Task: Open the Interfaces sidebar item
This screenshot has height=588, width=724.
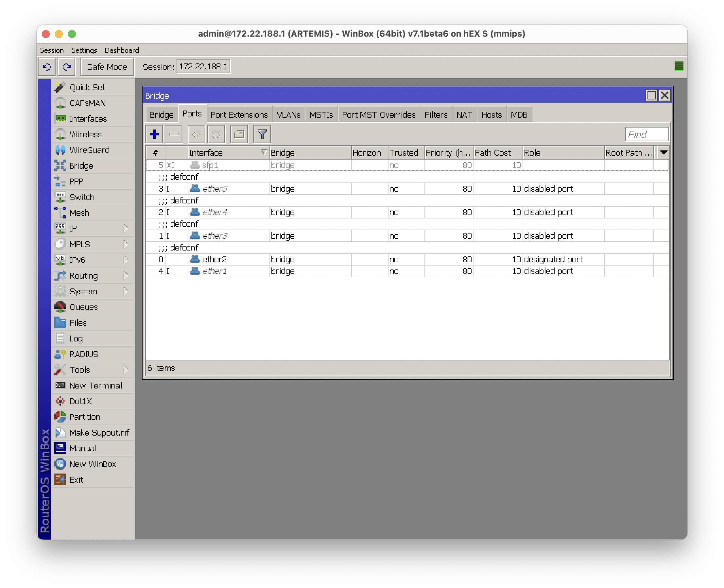Action: click(x=88, y=118)
